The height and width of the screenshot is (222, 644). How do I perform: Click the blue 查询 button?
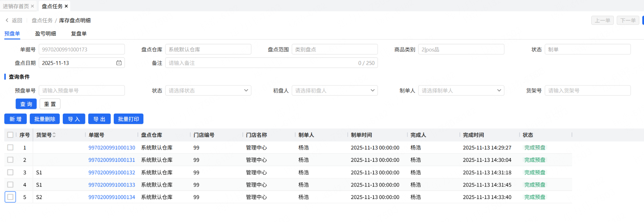point(26,104)
